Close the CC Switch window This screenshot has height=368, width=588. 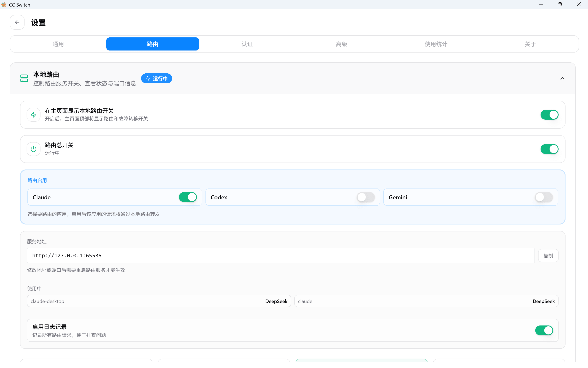click(x=579, y=5)
